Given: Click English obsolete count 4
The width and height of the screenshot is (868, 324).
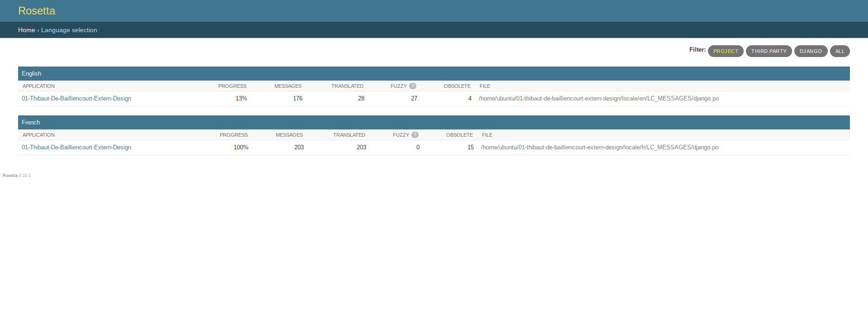Looking at the screenshot, I should point(470,98).
